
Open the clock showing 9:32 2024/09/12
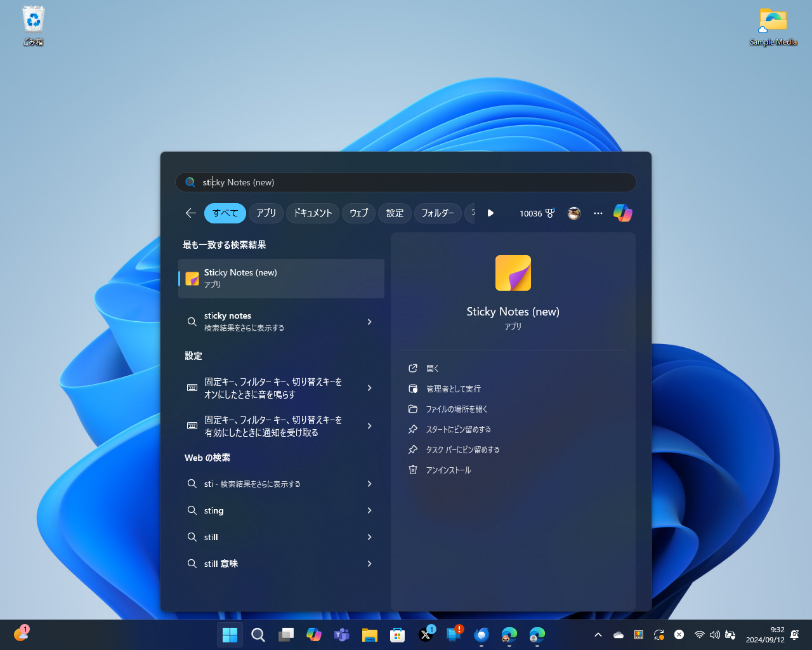(x=765, y=635)
